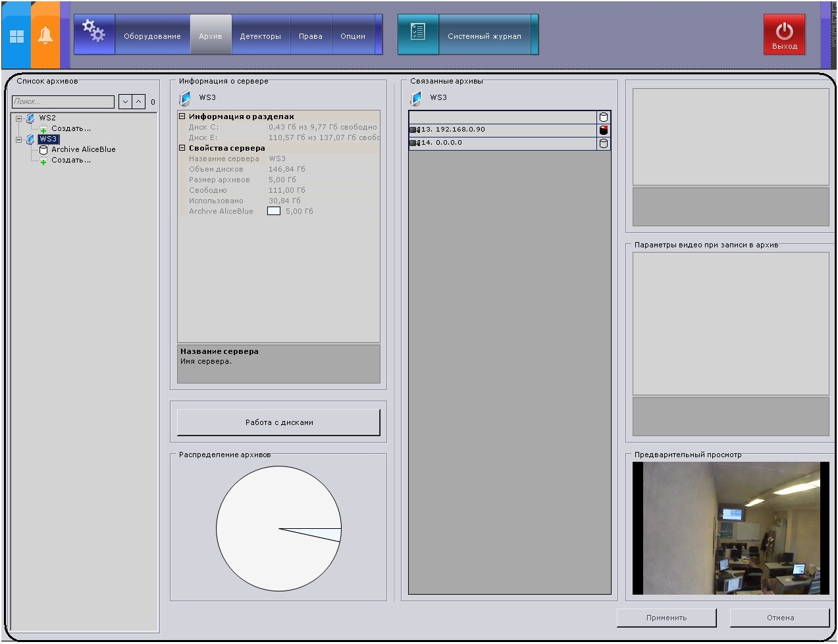Click the green plus under WS2
Screen dimensions: 838x644
point(43,130)
